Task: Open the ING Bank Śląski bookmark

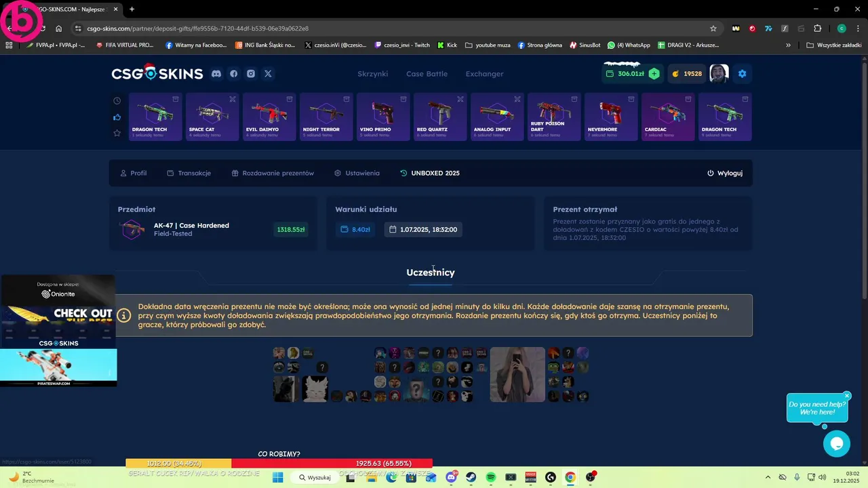Action: (x=265, y=45)
